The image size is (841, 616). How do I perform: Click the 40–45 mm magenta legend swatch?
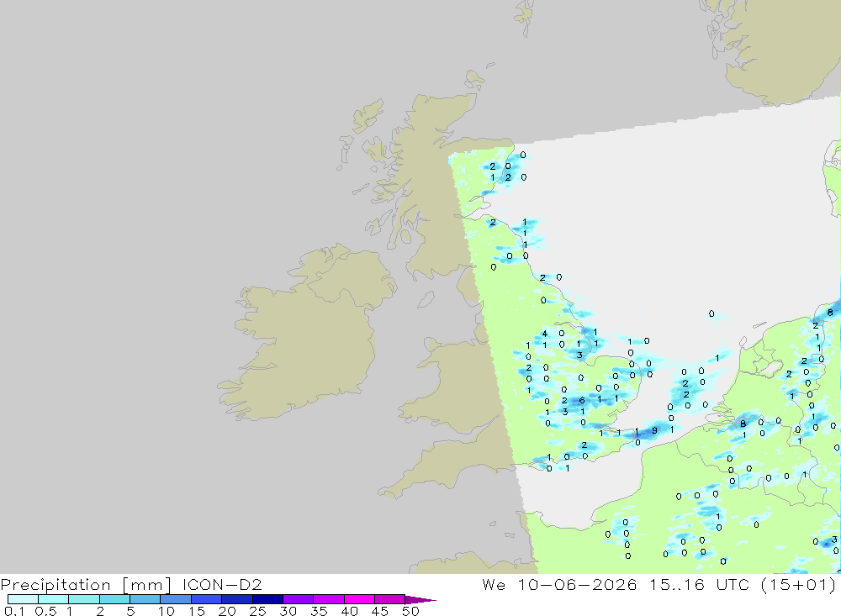tap(359, 599)
